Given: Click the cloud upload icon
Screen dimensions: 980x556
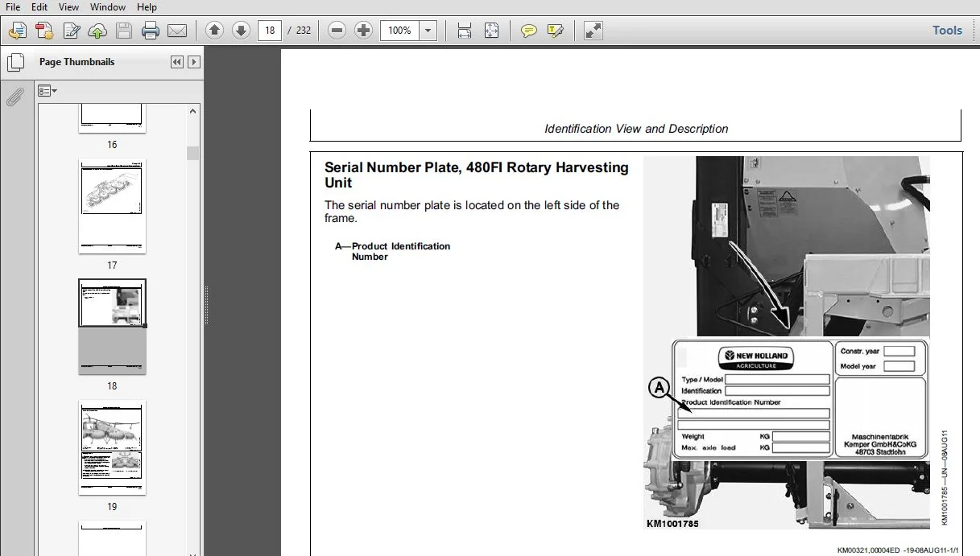Looking at the screenshot, I should [x=97, y=31].
